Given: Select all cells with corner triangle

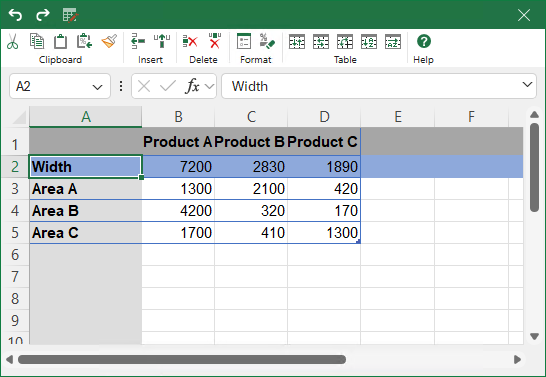Looking at the screenshot, I should [19, 118].
